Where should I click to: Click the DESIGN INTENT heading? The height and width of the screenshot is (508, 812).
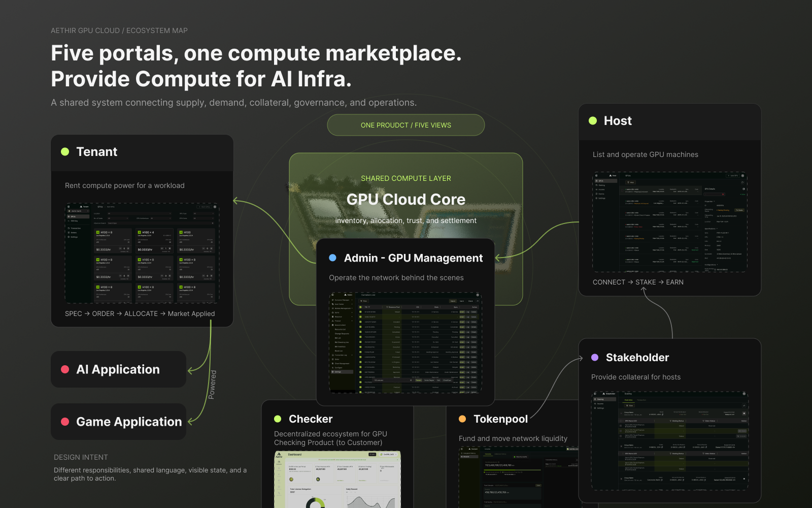(81, 457)
